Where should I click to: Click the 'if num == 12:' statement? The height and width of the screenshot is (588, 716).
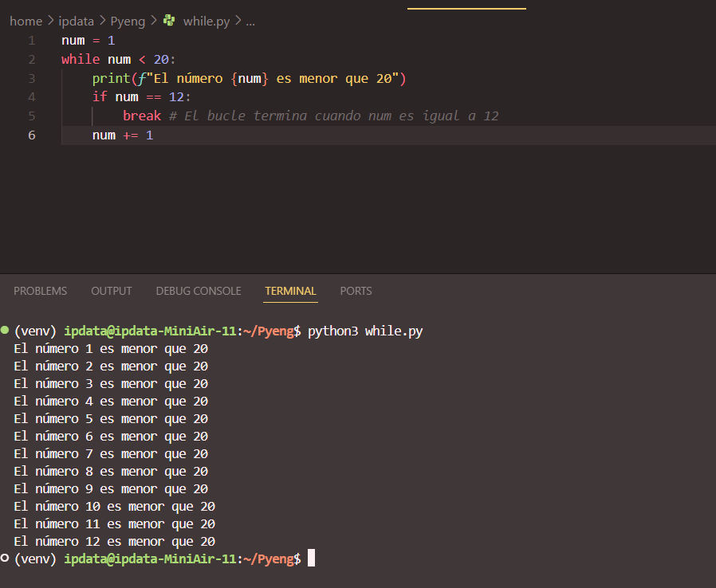coord(142,97)
